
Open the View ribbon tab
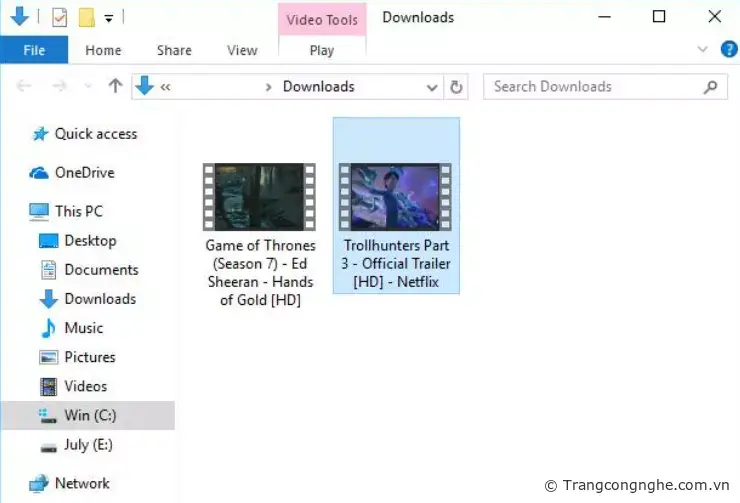point(242,50)
